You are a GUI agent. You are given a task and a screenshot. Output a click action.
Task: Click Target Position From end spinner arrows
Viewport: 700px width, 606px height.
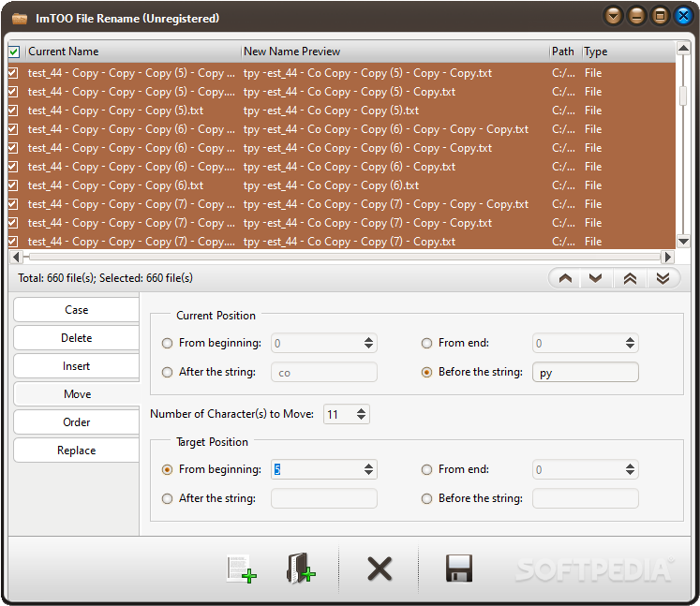[x=630, y=469]
